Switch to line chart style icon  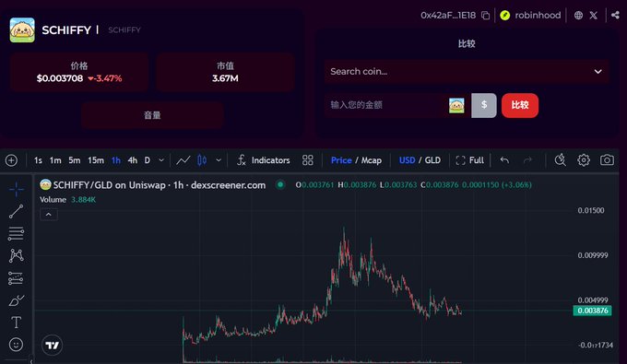coord(183,160)
